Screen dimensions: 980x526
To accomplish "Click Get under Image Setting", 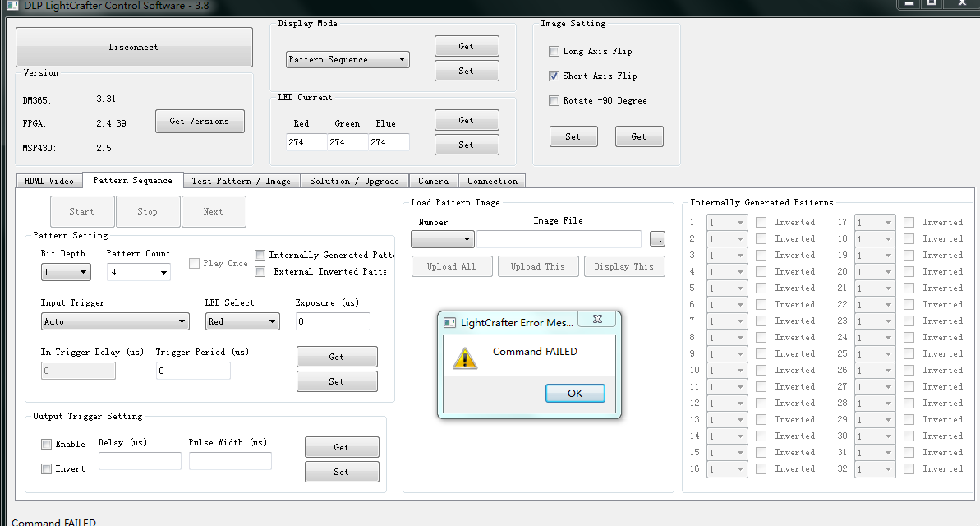I will (639, 136).
